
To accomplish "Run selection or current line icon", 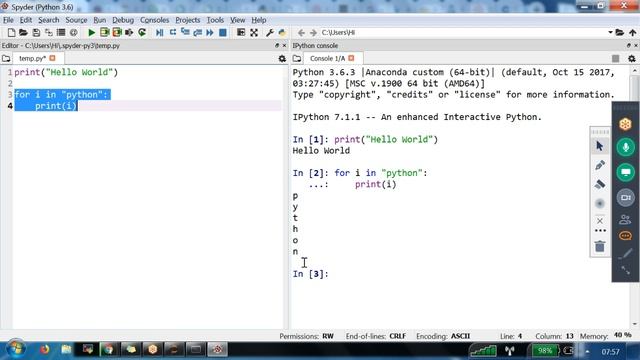I will pos(129,33).
